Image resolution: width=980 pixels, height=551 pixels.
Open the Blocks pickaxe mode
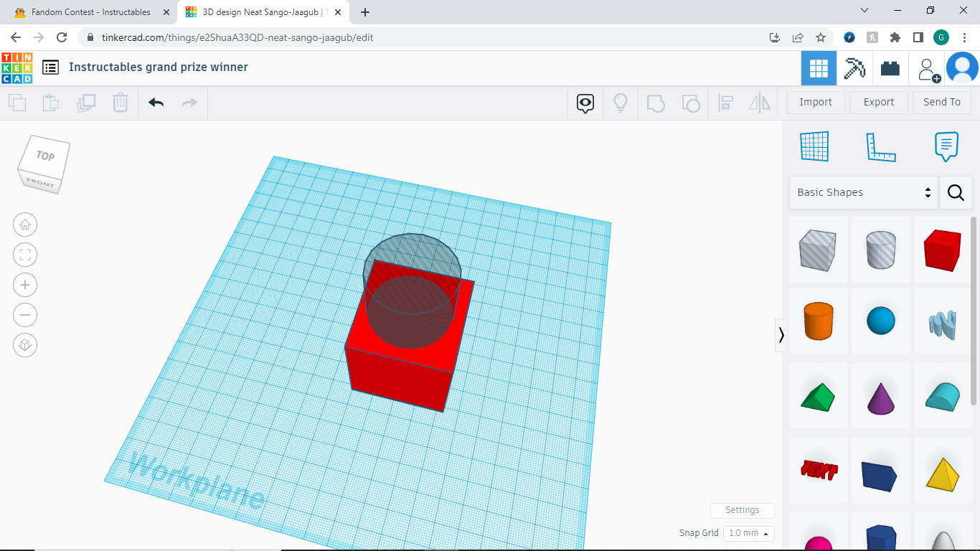854,68
